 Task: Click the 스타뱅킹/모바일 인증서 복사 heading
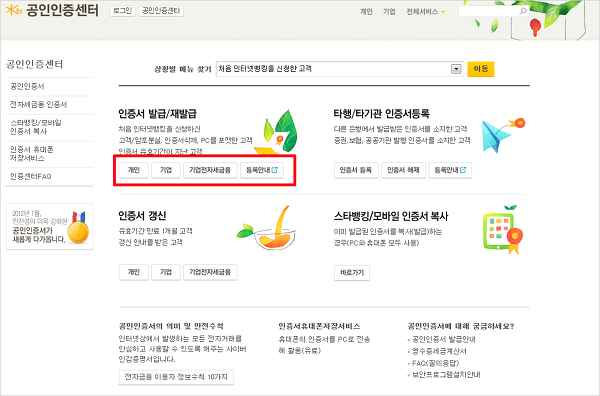(x=391, y=216)
